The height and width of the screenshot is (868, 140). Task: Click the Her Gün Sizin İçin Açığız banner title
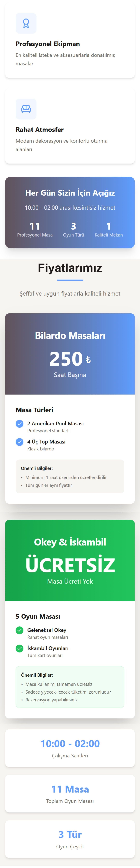point(70,193)
